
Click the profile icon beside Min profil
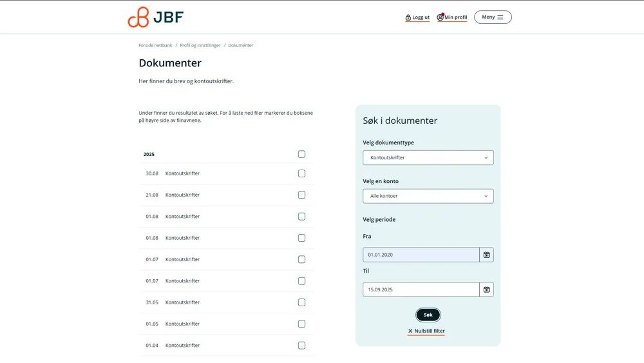pos(440,17)
